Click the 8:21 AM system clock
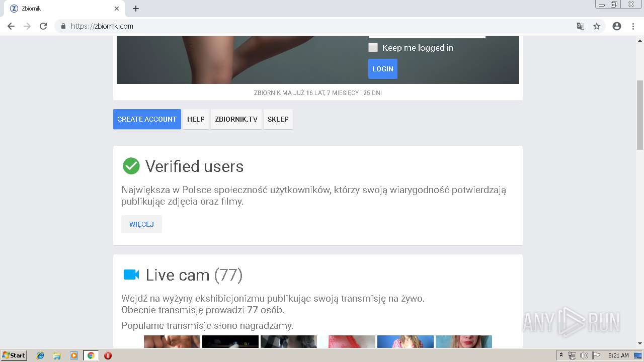The image size is (644, 362). tap(618, 355)
